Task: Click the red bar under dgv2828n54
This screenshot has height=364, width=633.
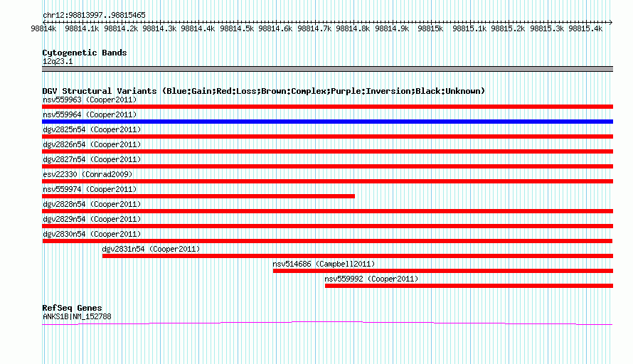Action: point(327,211)
